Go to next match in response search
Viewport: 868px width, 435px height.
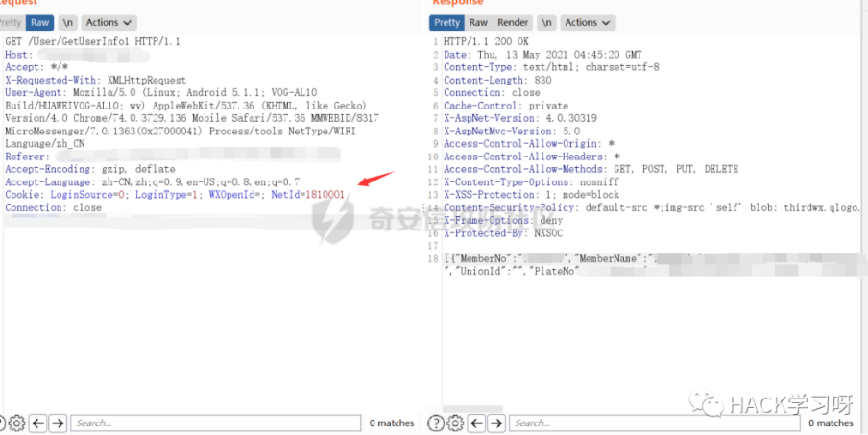coord(496,423)
